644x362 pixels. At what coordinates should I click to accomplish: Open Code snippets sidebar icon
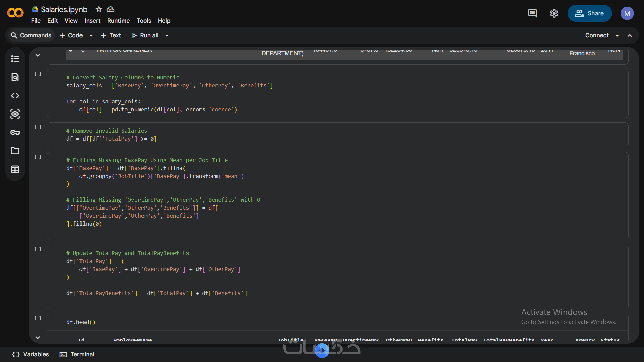click(x=15, y=96)
